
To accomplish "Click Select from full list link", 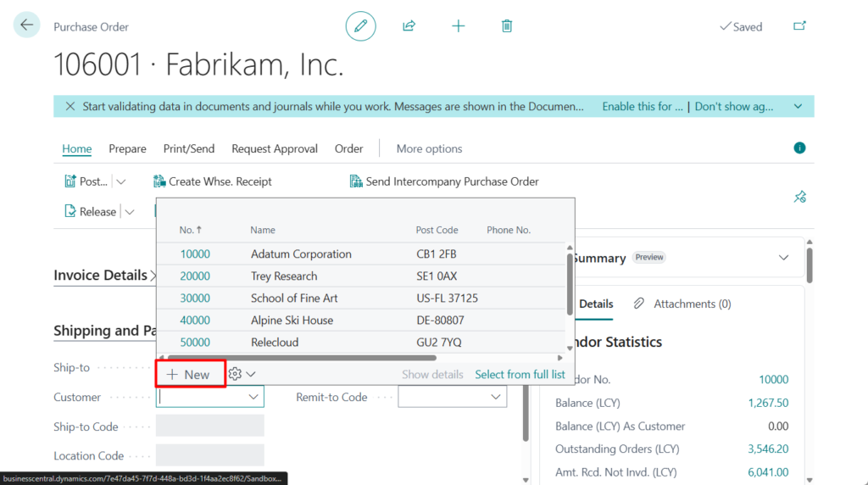I will [520, 374].
